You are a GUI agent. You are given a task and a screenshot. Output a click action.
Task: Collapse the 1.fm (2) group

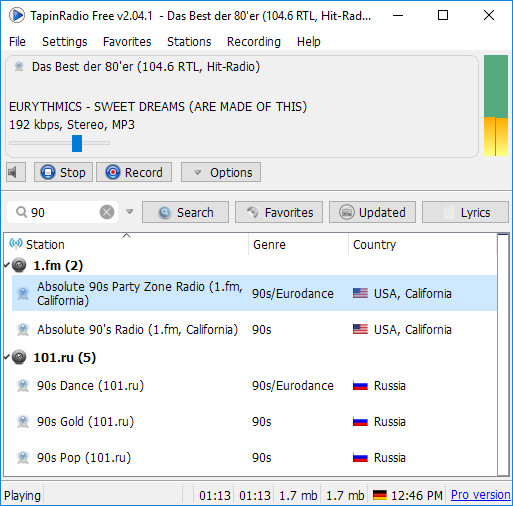(6, 265)
